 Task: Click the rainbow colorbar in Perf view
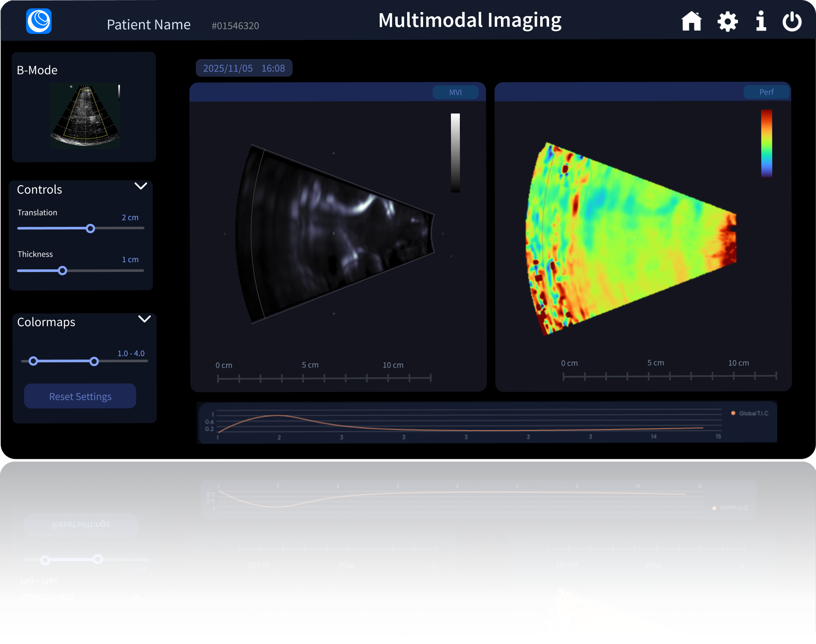(766, 144)
